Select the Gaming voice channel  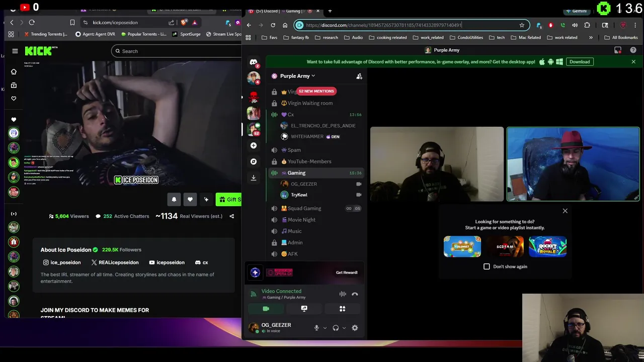tap(316, 173)
